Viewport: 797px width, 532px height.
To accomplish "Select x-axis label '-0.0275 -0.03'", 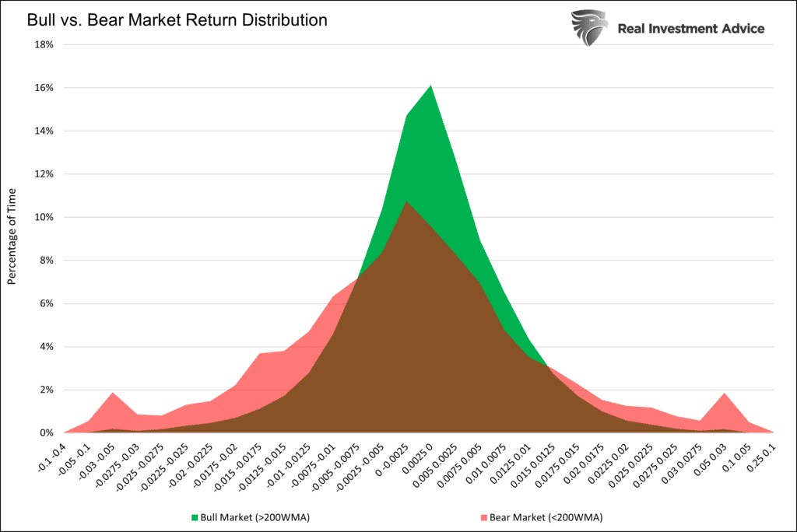I will pos(118,465).
